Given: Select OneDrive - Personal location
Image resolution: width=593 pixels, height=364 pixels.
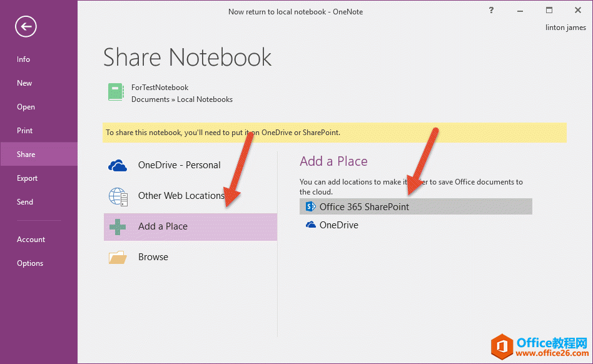Looking at the screenshot, I should tap(190, 165).
